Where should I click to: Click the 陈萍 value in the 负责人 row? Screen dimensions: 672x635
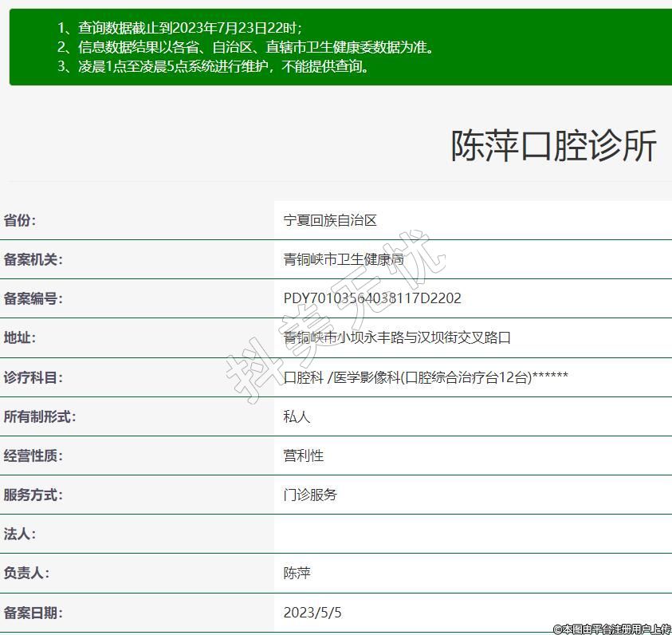[x=297, y=573]
